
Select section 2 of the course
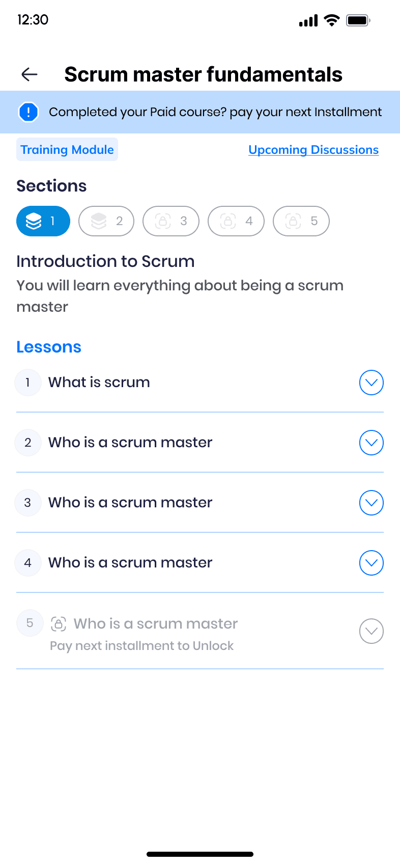point(106,221)
